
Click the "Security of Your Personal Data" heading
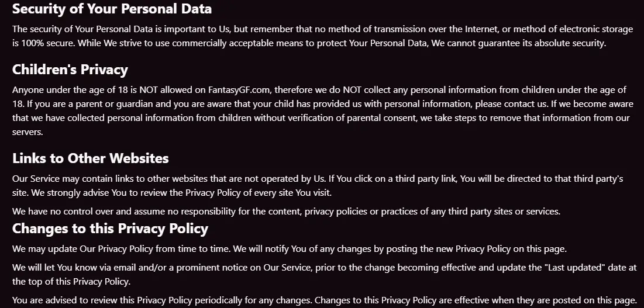point(112,9)
